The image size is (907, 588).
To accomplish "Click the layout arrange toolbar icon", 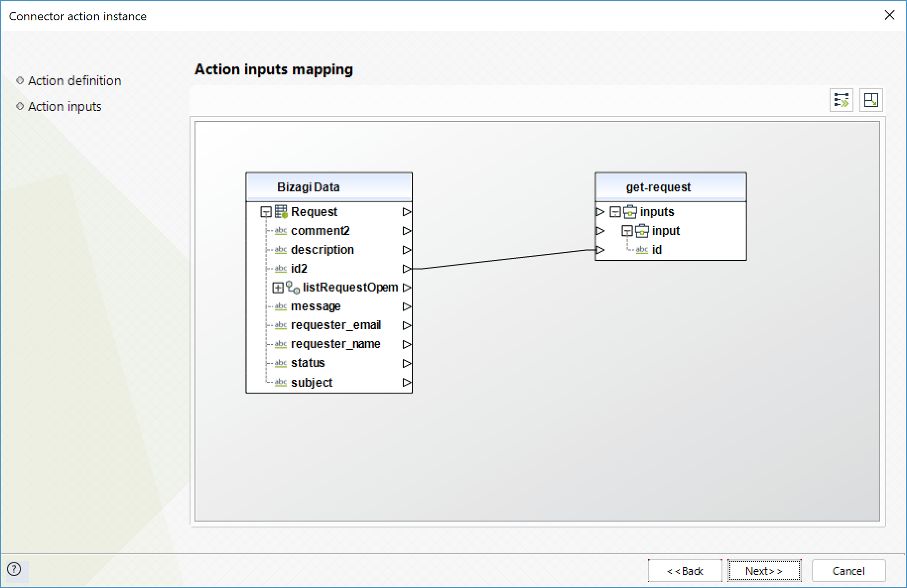I will pos(871,100).
